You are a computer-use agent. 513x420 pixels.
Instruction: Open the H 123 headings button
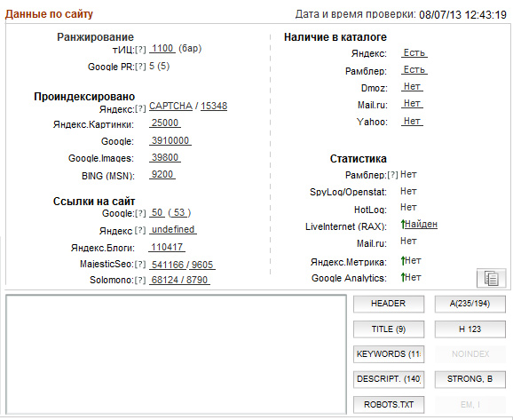(470, 329)
